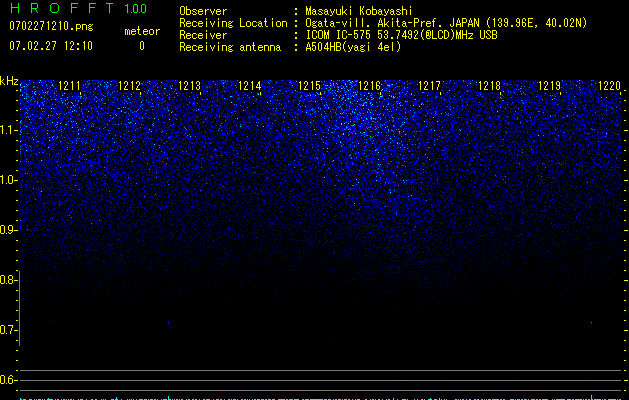Click the 1.0 kHz axis label

[x=8, y=180]
